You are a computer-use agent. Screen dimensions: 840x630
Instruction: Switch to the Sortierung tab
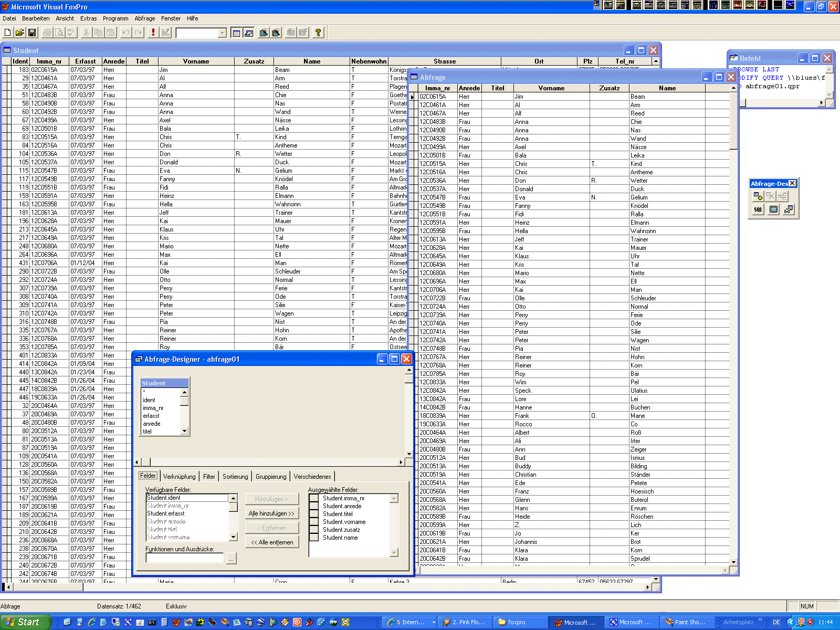[x=235, y=477]
